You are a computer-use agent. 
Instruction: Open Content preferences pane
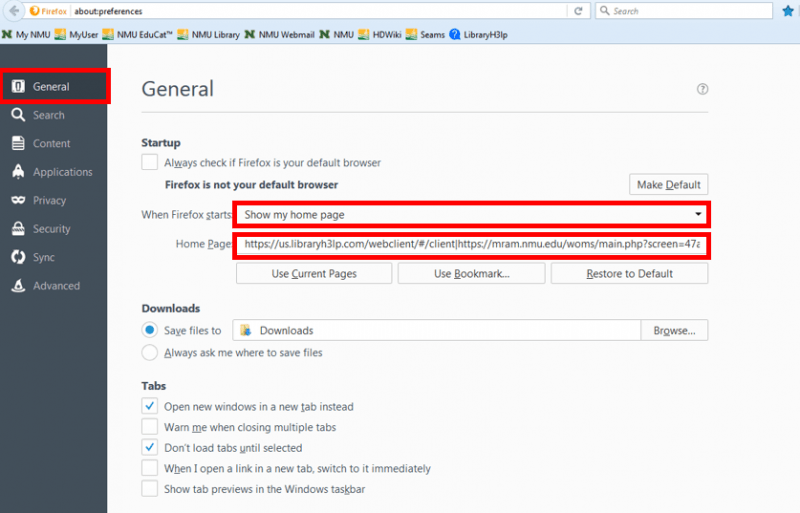(54, 143)
